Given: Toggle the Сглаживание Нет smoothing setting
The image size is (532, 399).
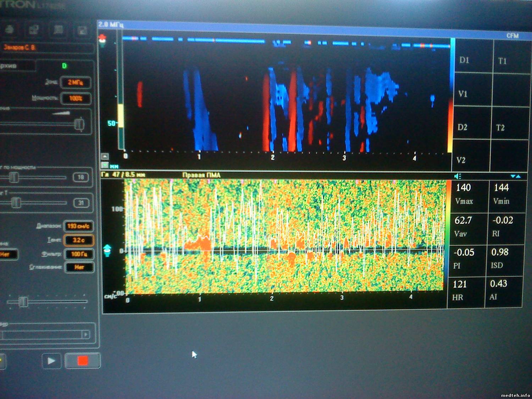Looking at the screenshot, I should click(79, 267).
